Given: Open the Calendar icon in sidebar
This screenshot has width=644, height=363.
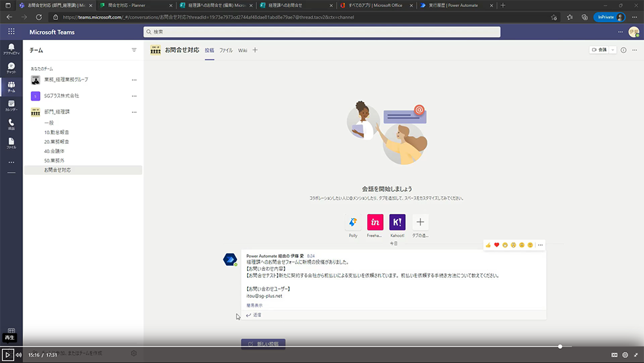Looking at the screenshot, I should (x=11, y=106).
